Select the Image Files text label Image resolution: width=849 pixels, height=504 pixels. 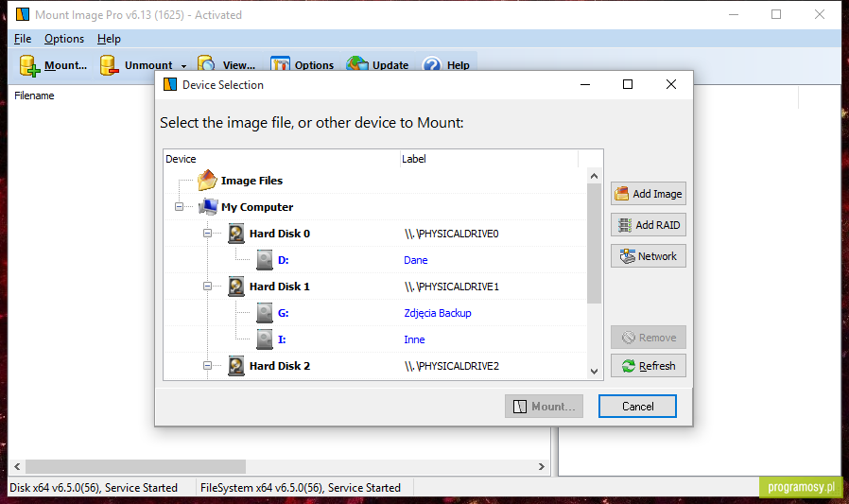tap(251, 181)
